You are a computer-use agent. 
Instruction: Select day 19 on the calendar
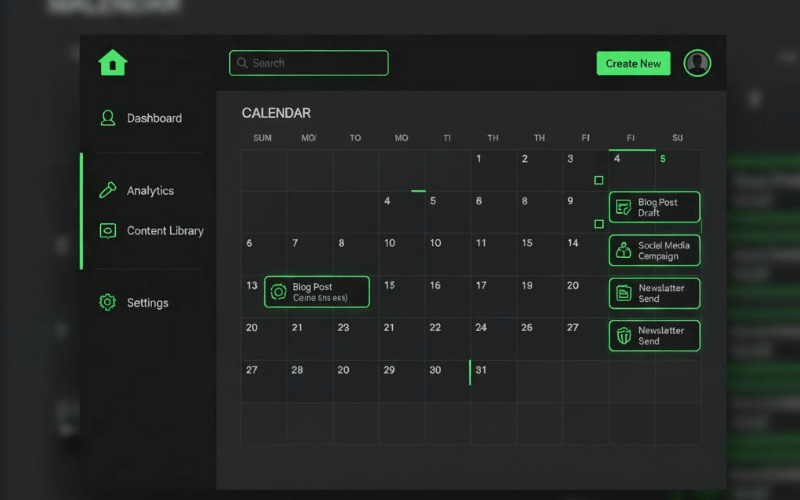[527, 286]
